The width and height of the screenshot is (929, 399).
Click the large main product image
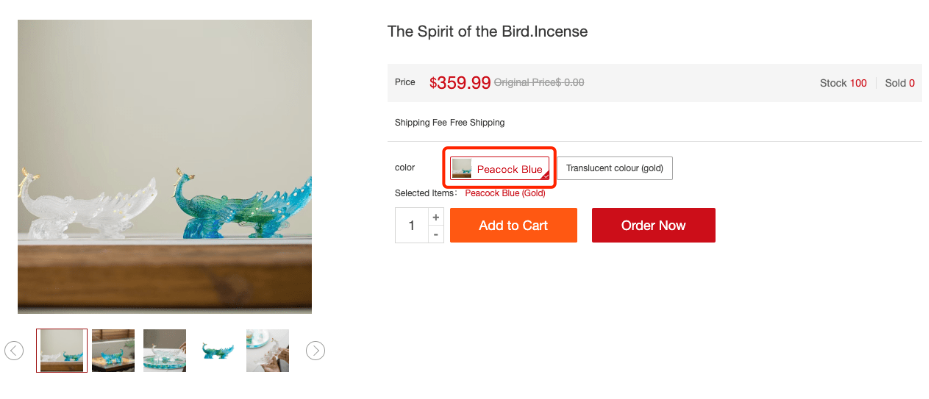165,167
